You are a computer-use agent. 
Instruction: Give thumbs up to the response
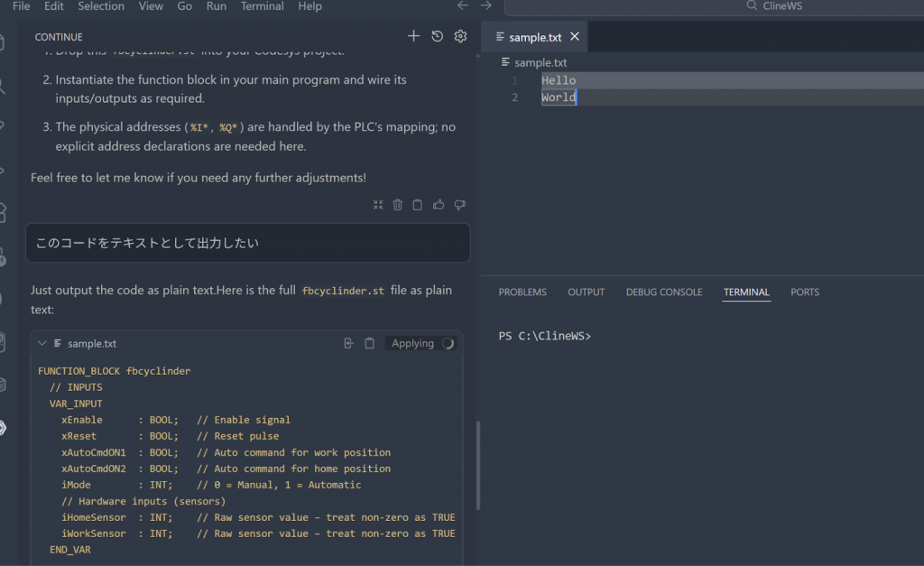(439, 205)
